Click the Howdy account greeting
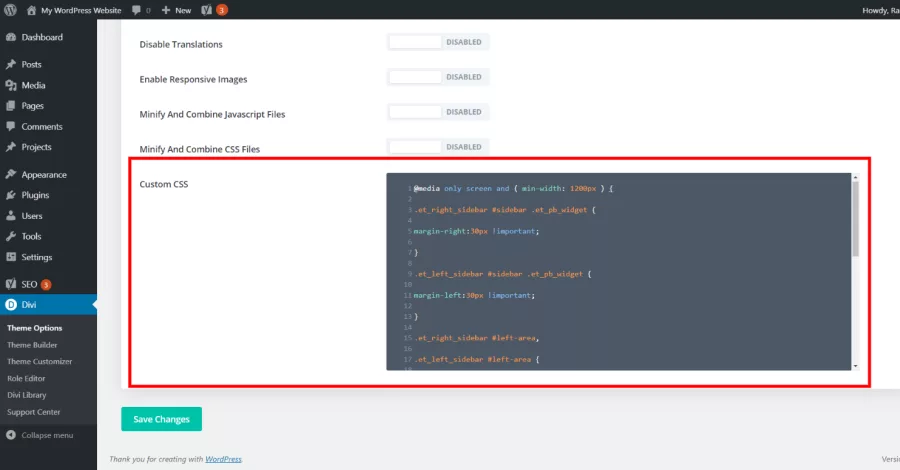The height and width of the screenshot is (470, 900). coord(880,10)
